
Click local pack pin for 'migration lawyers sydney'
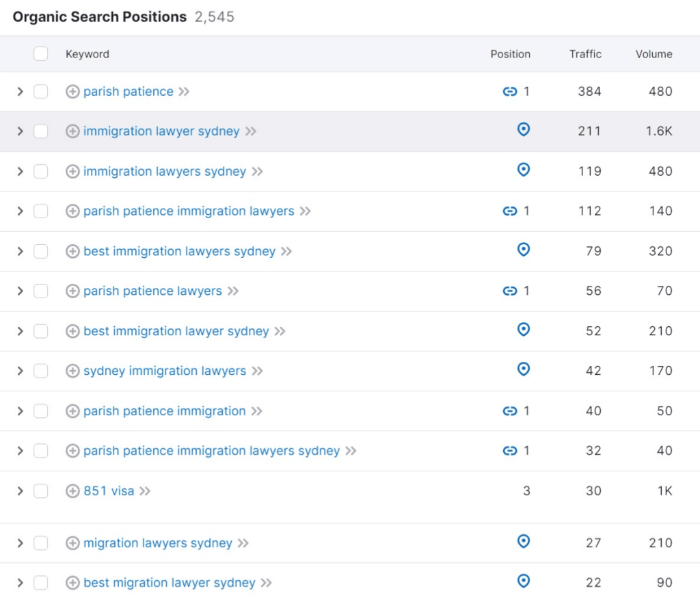[x=523, y=541]
